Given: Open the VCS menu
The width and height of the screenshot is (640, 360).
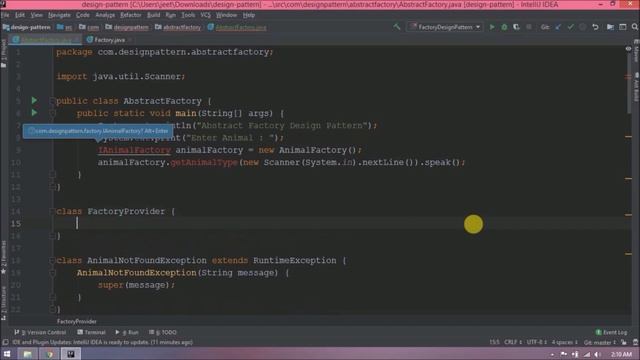Looking at the screenshot, I should pos(205,15).
